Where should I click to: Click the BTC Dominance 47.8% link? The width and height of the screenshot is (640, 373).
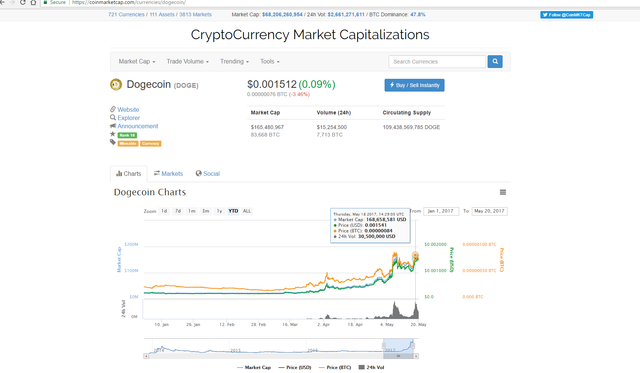point(418,15)
